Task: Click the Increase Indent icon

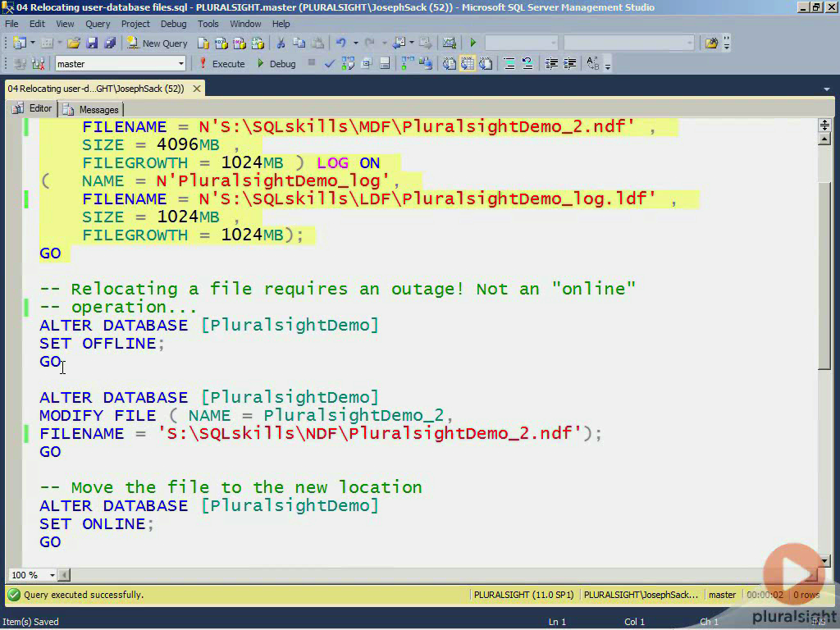Action: click(569, 64)
